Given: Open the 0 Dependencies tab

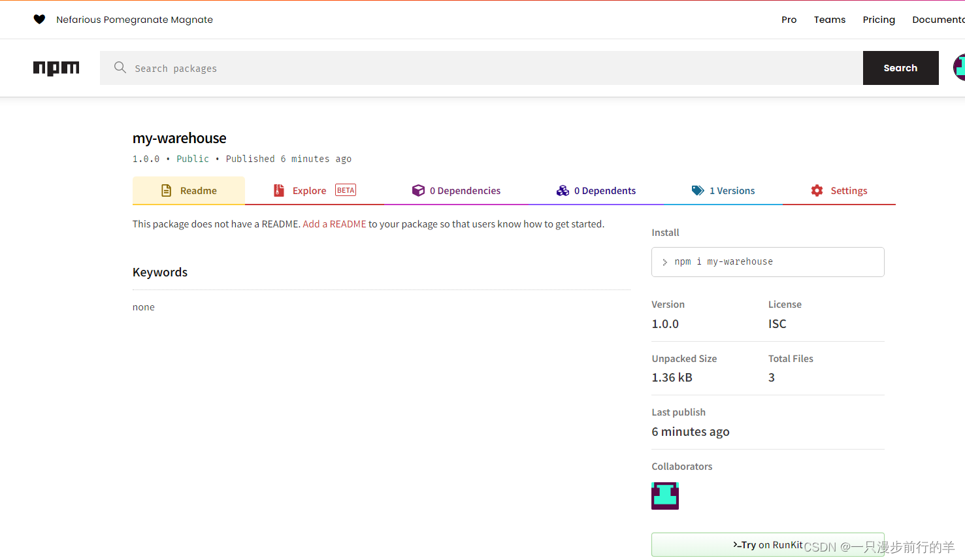Looking at the screenshot, I should pos(456,191).
